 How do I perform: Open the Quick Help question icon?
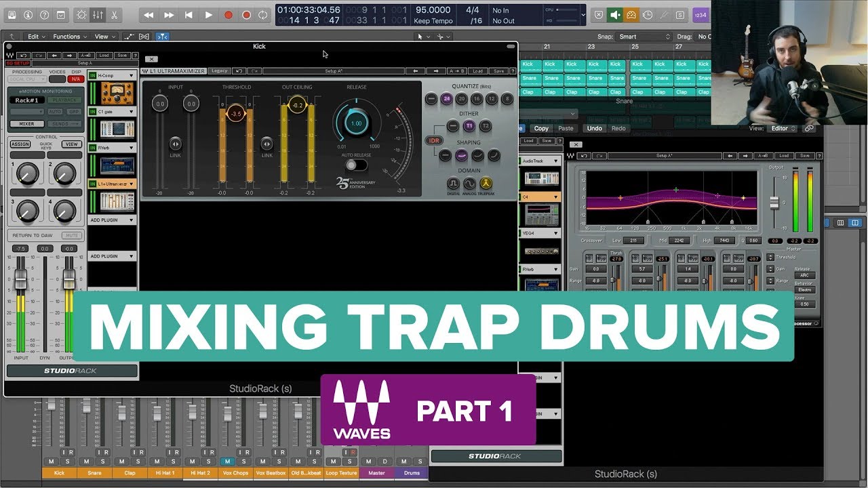[x=45, y=14]
